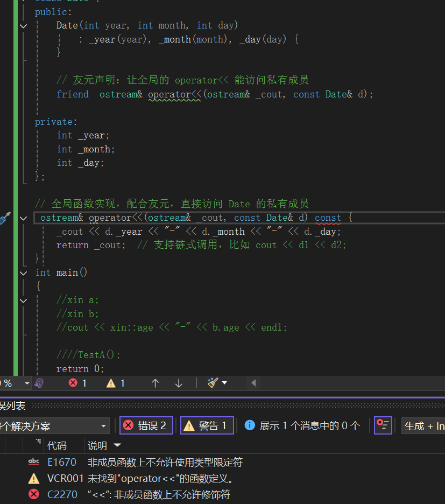Screen dimensions: 445x504
Task: Click the IntelliSense abc icon for E1670
Action: tap(34, 462)
